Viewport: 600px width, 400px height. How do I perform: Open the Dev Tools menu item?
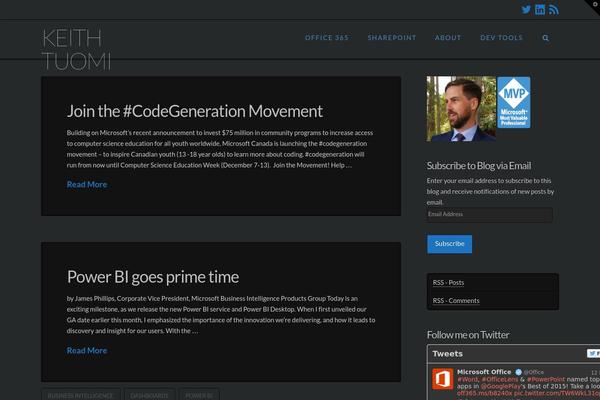point(501,38)
